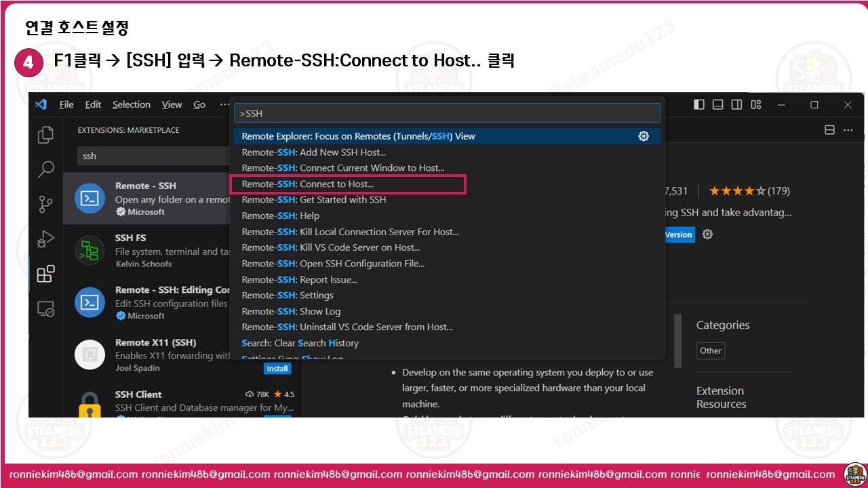Click the VS Code logo in the title bar
868x488 pixels.
click(x=41, y=104)
